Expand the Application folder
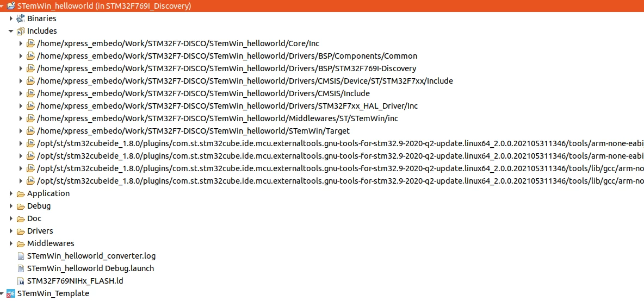Image resolution: width=644 pixels, height=301 pixels. coord(11,193)
